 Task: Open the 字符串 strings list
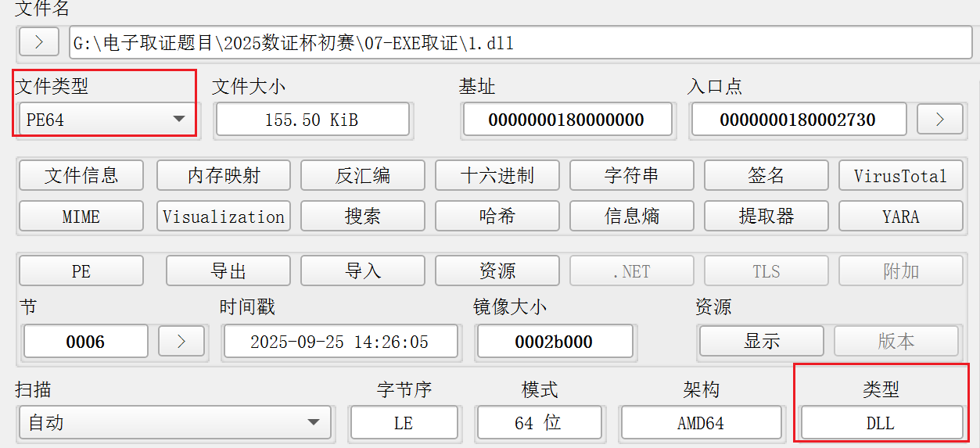[x=632, y=176]
